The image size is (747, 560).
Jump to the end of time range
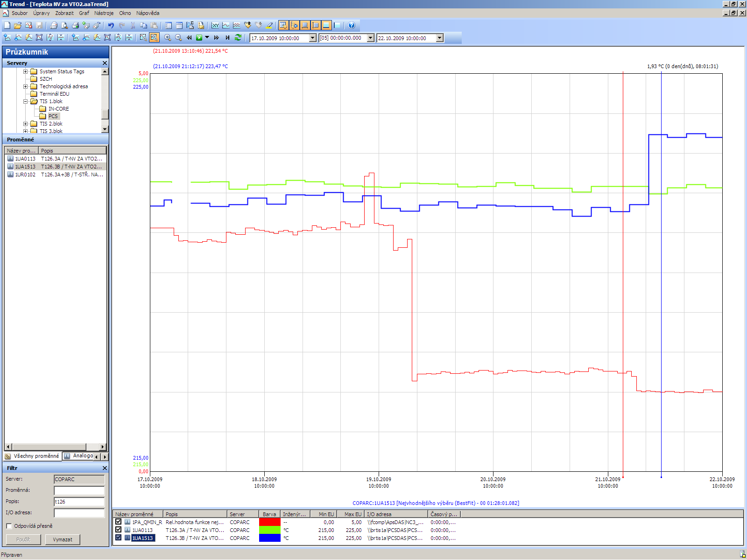point(227,37)
